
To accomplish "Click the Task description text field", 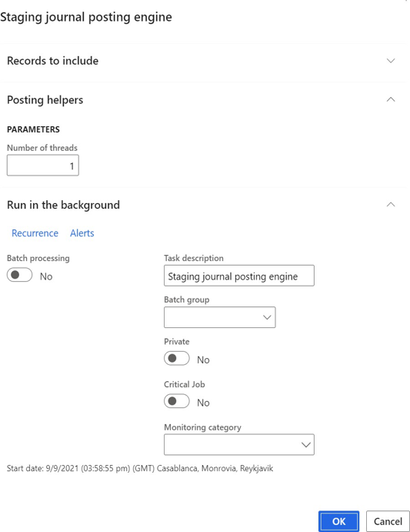I will point(239,276).
